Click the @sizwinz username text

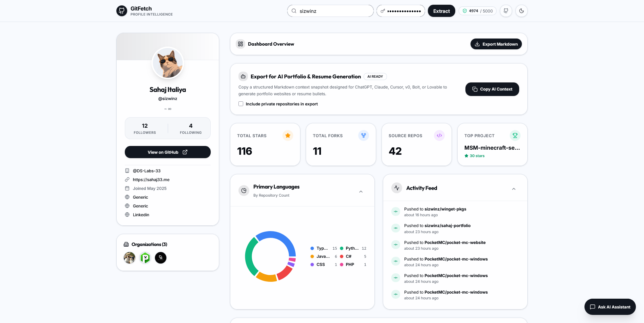pyautogui.click(x=168, y=99)
